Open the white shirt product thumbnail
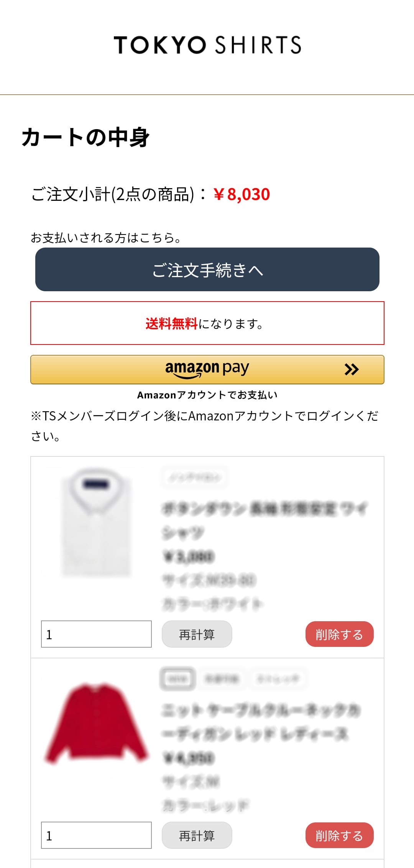The image size is (414, 868). click(96, 523)
